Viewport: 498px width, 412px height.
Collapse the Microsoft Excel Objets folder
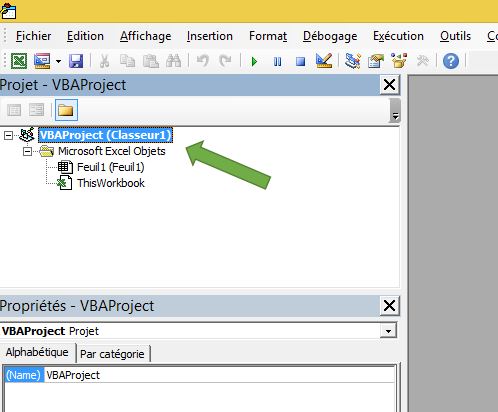28,152
